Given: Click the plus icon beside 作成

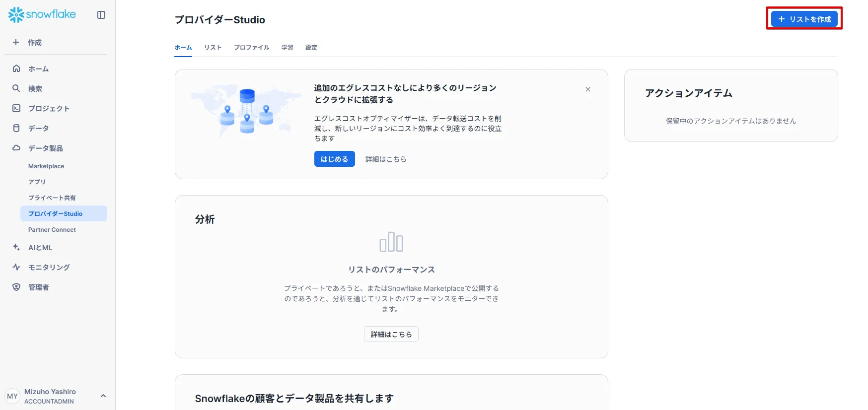Looking at the screenshot, I should (16, 42).
